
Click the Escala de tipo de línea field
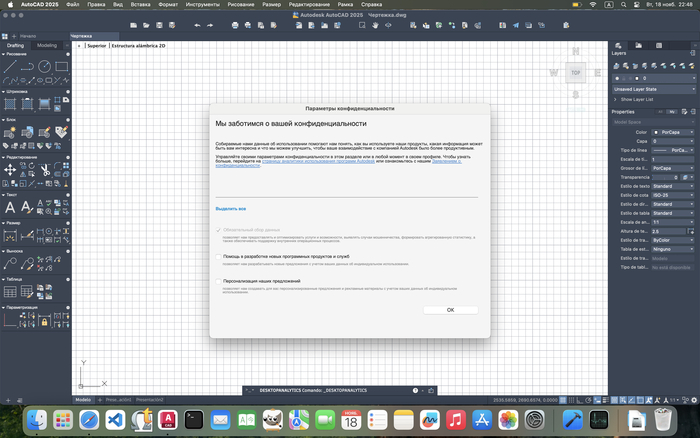[670, 159]
